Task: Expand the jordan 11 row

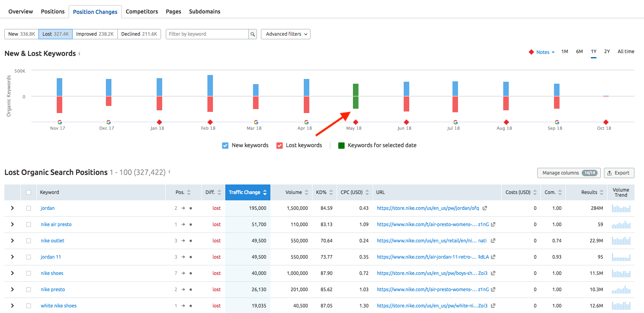Action: 12,257
